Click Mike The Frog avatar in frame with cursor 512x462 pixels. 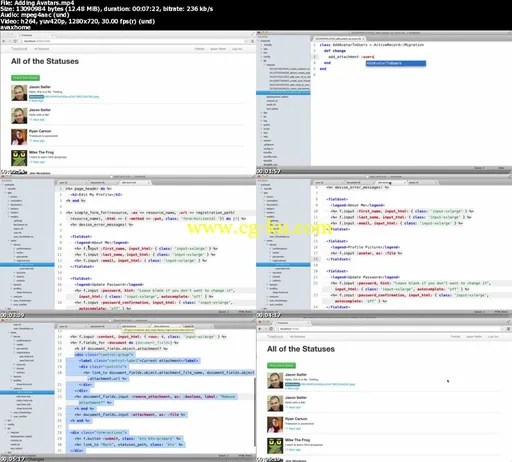click(275, 446)
